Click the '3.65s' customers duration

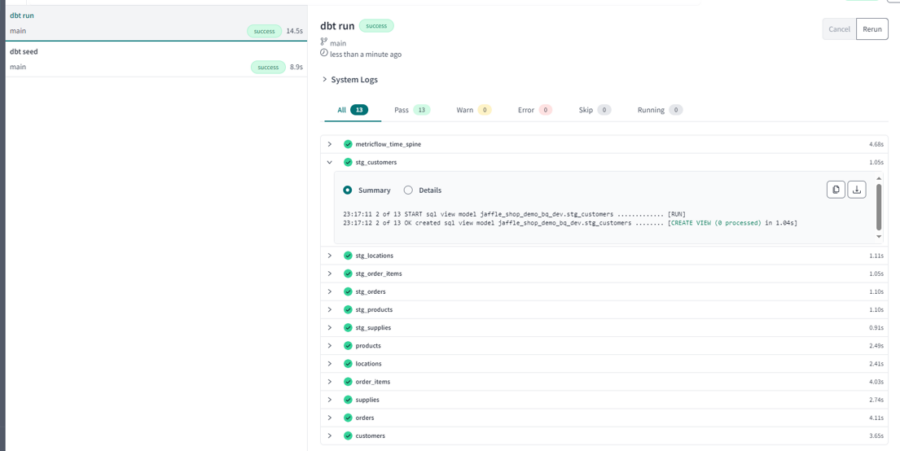[x=876, y=436]
